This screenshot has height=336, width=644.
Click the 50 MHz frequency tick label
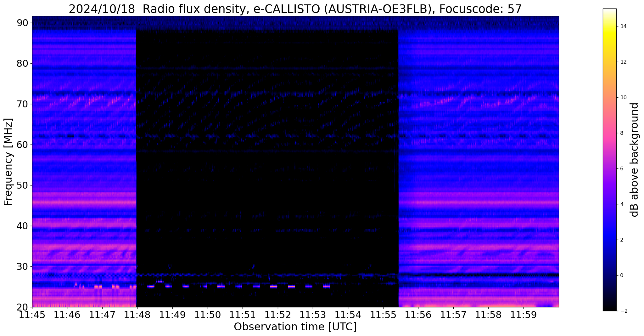tap(22, 185)
